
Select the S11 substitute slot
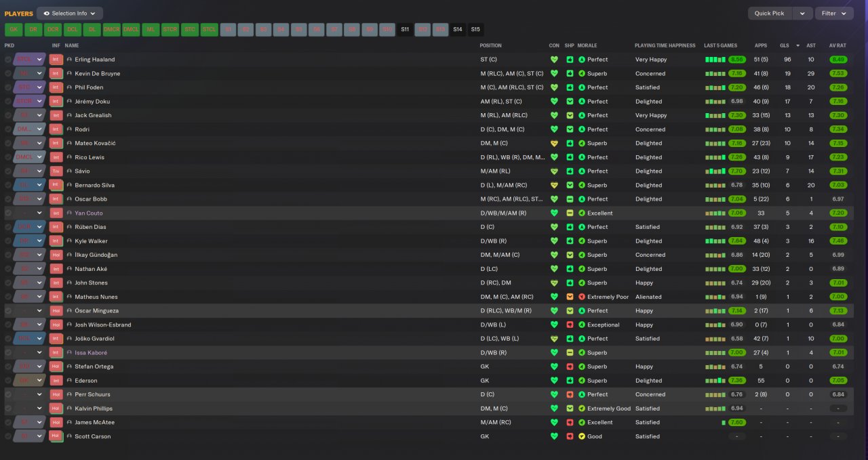[x=405, y=29]
